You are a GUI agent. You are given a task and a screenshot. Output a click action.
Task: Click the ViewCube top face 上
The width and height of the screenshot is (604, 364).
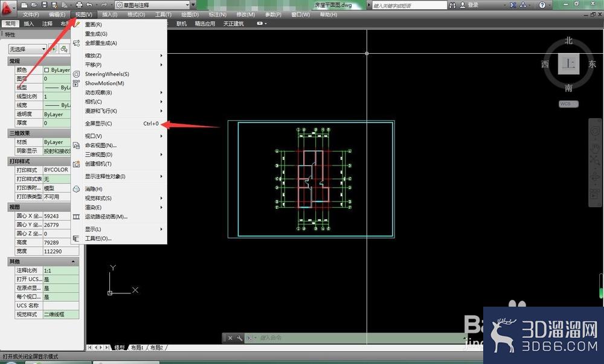pos(568,63)
